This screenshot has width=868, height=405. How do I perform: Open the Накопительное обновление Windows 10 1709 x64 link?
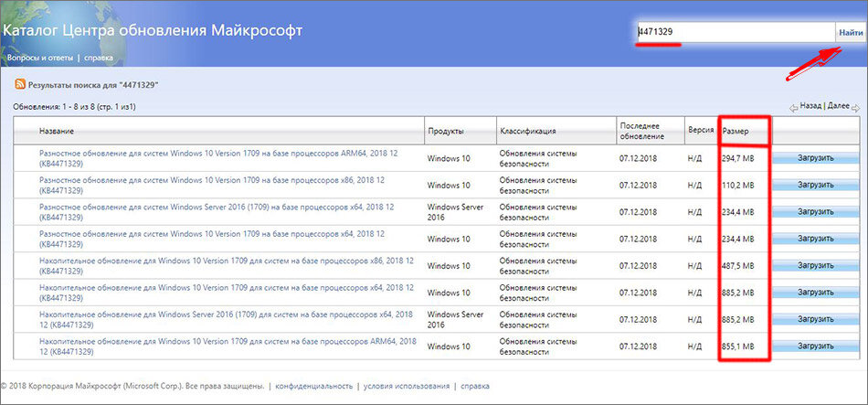227,293
